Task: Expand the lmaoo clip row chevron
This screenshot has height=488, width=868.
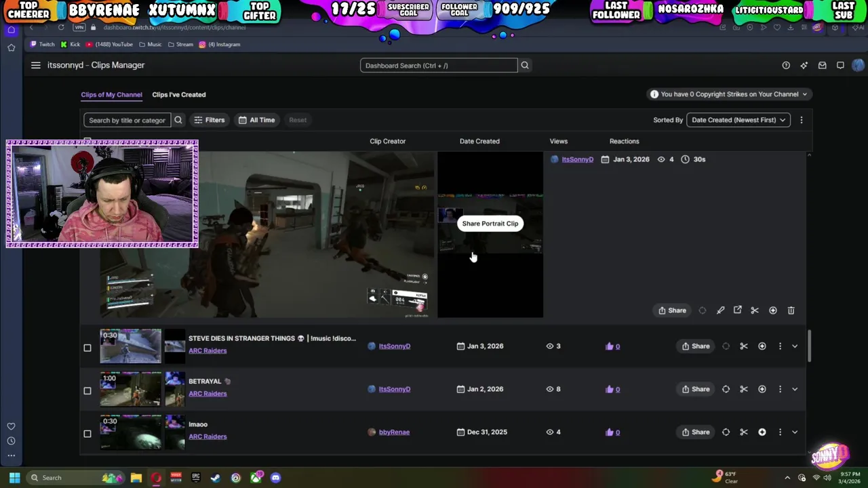Action: pos(795,432)
